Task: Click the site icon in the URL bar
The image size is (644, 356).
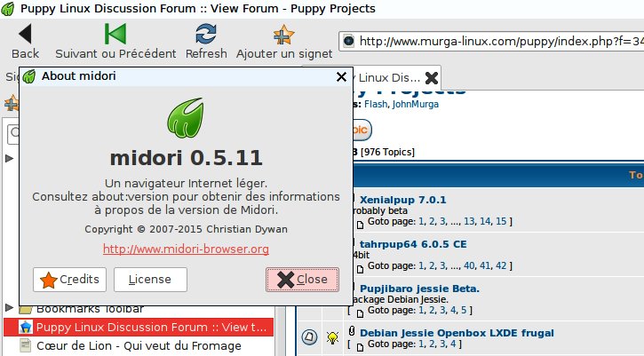Action: tap(349, 41)
